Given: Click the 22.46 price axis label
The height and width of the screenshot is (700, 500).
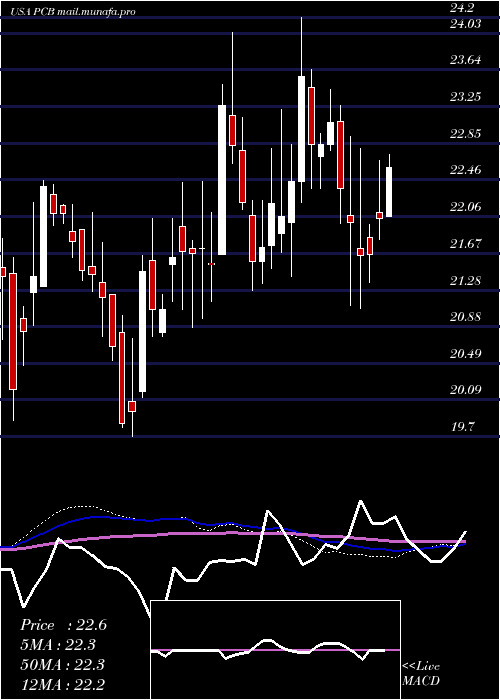Looking at the screenshot, I should pyautogui.click(x=466, y=170).
